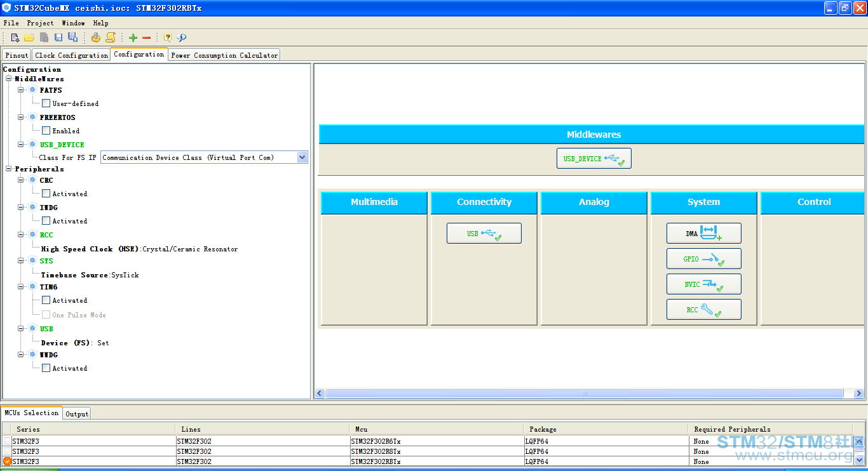Viewport: 868px width, 471px height.
Task: Select the Configuration tab
Action: click(139, 54)
